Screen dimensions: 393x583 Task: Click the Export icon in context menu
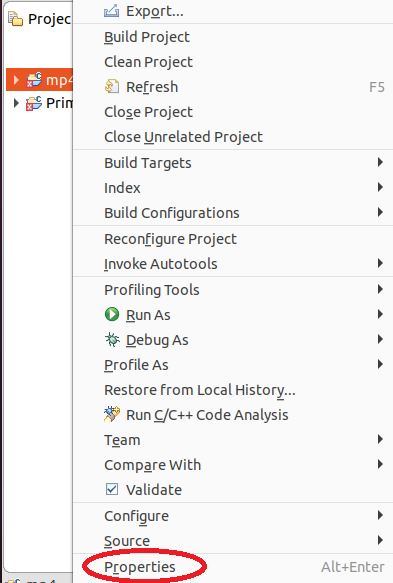coord(112,12)
